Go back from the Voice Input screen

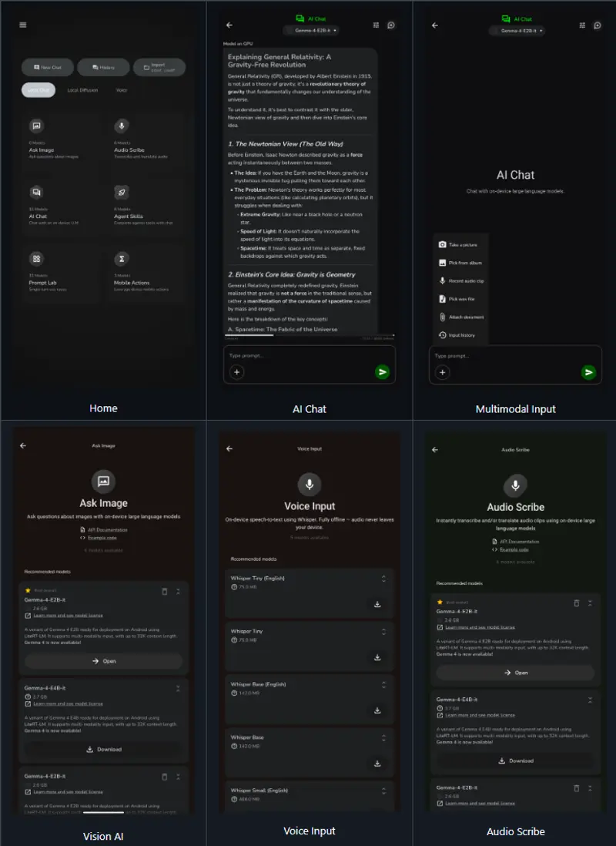(229, 448)
